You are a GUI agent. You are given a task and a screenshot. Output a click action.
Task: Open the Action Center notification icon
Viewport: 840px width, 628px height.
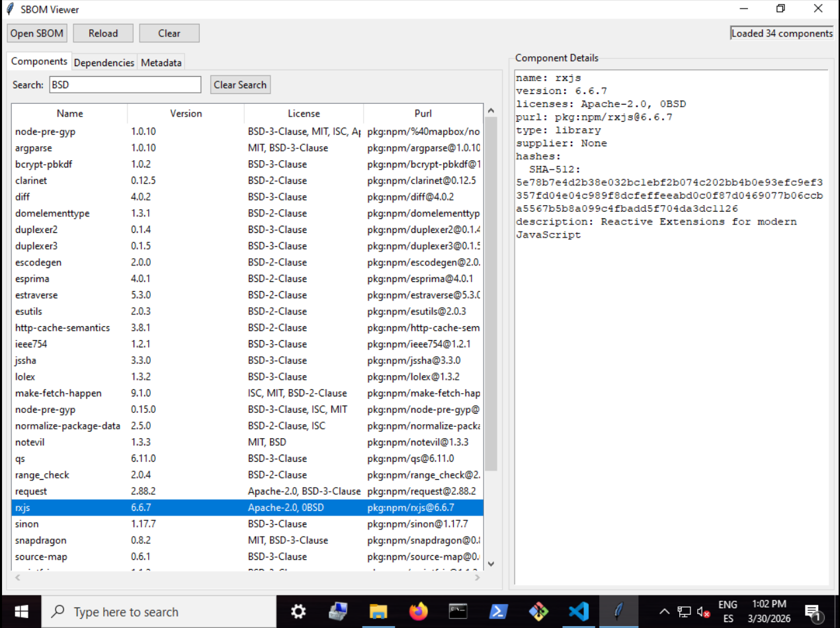click(x=813, y=611)
